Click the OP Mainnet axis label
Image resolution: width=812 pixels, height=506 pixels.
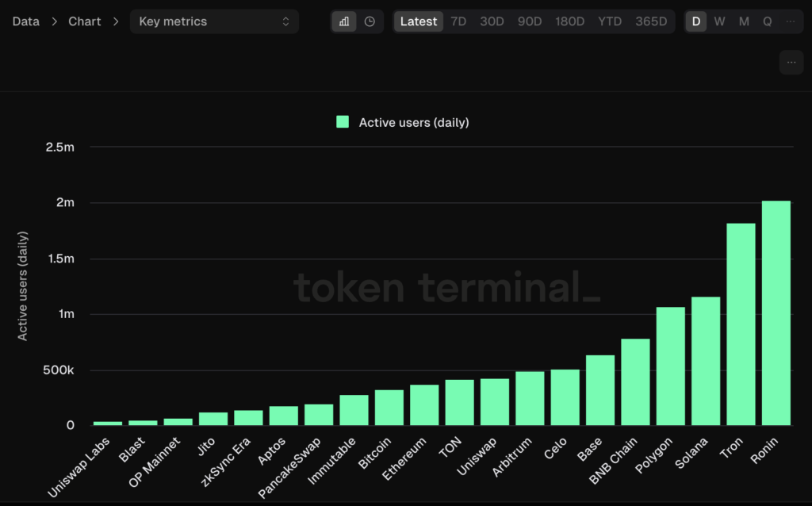tap(155, 462)
